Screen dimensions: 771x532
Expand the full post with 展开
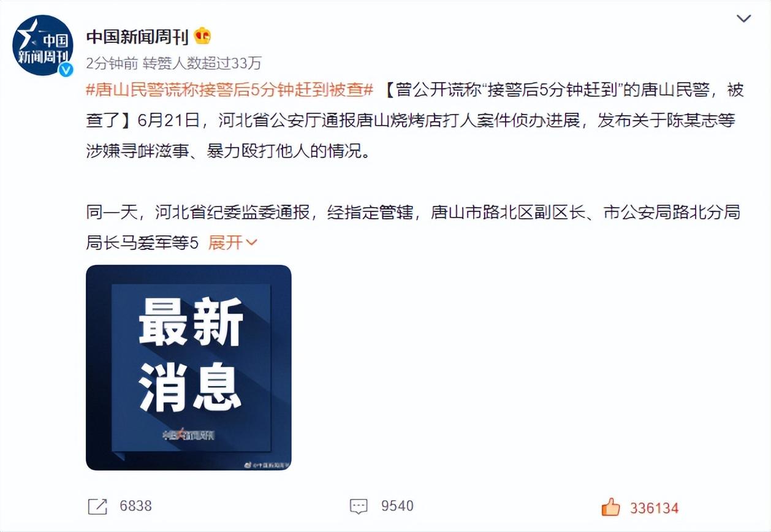[225, 243]
